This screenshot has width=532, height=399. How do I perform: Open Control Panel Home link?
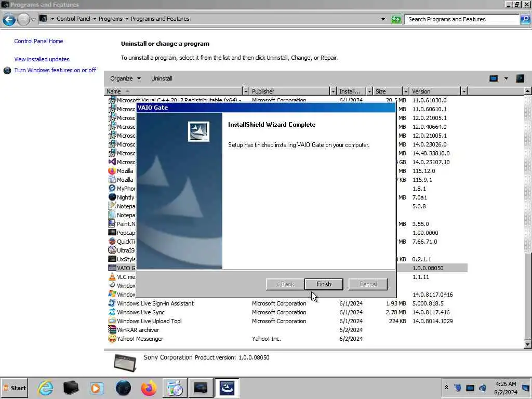coord(38,41)
